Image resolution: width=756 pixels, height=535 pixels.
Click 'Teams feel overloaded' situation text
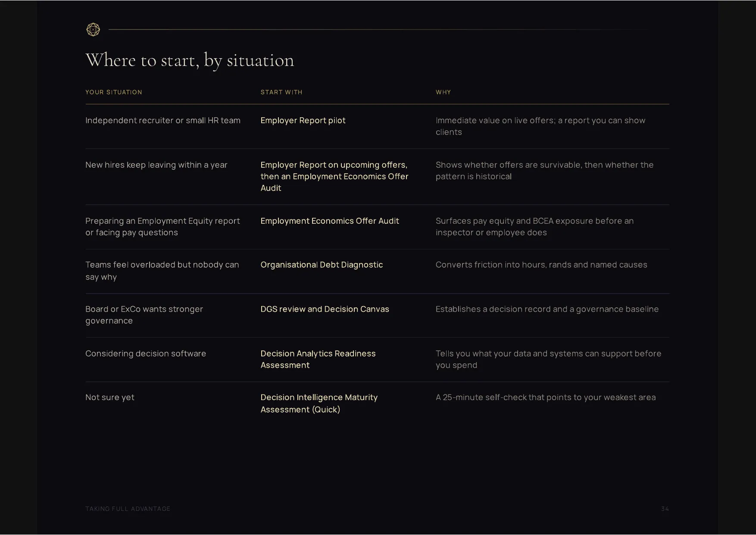pyautogui.click(x=162, y=271)
